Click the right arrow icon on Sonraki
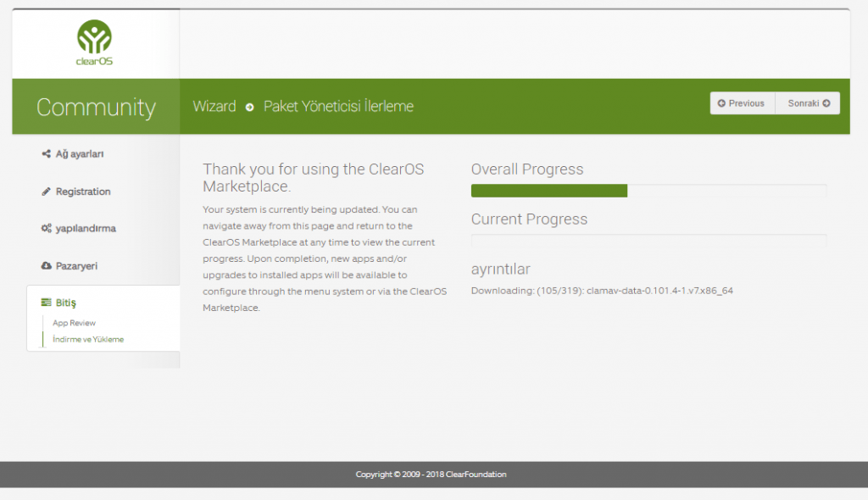 point(826,103)
